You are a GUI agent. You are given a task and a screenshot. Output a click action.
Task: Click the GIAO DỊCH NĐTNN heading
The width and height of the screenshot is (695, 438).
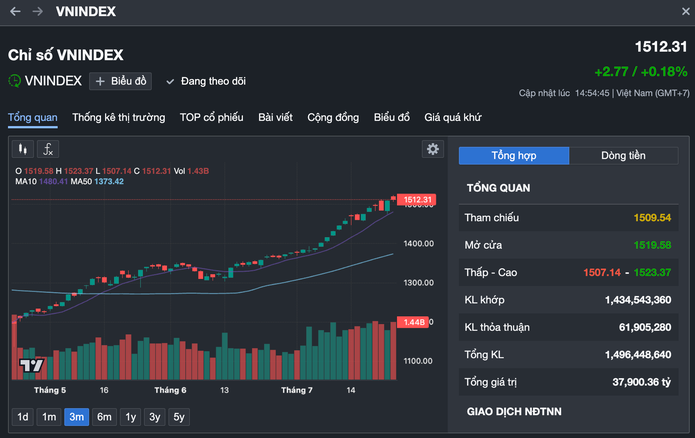[514, 412]
